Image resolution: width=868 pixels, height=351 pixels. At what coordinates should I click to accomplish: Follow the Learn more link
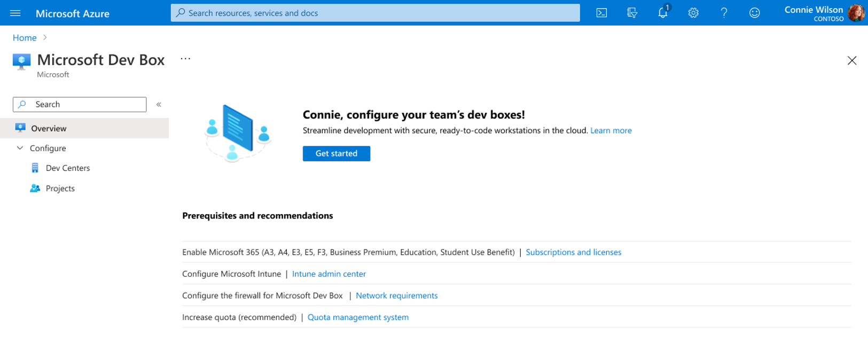click(611, 130)
